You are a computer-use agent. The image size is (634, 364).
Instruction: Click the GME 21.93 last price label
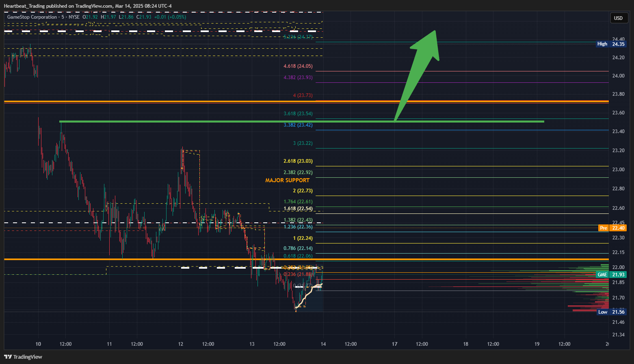[611, 275]
